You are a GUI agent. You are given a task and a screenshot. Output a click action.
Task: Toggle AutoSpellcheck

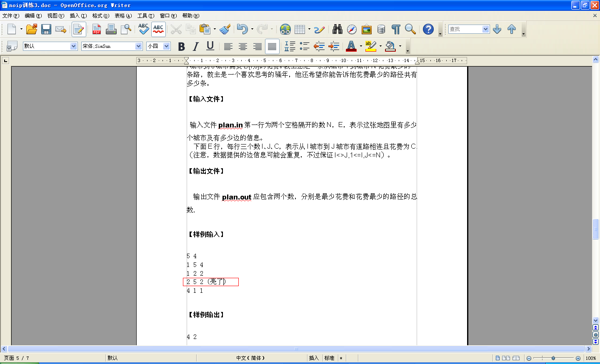tap(158, 29)
